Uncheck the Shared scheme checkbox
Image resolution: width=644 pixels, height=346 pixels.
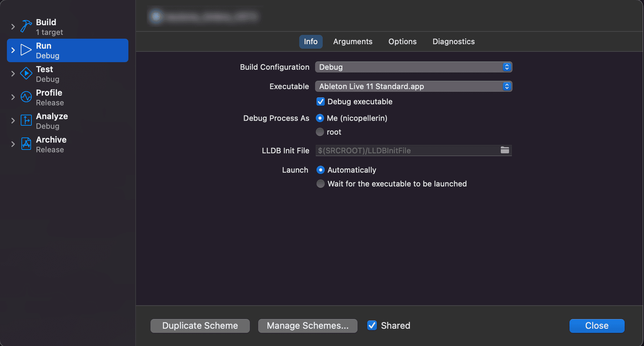click(x=372, y=326)
